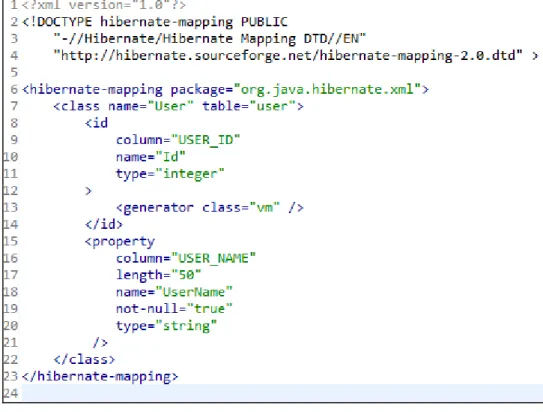Click the name="UserName" attribute
Viewport: 543px width, 412px height.
[x=174, y=292]
